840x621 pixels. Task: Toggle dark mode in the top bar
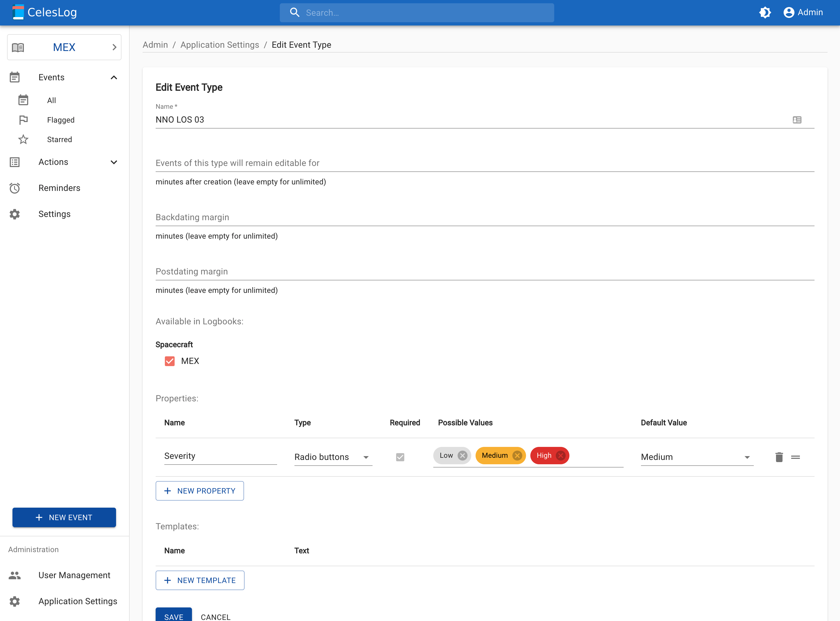click(766, 12)
